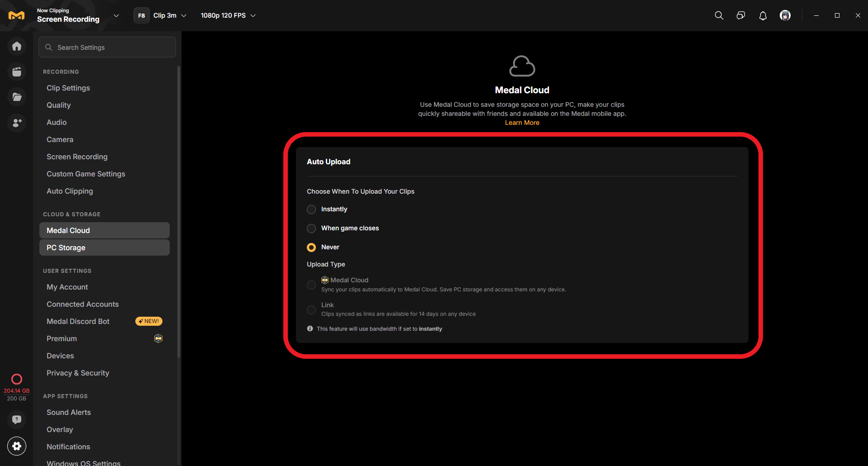The image size is (868, 466).
Task: Open Notifications settings
Action: (105, 447)
